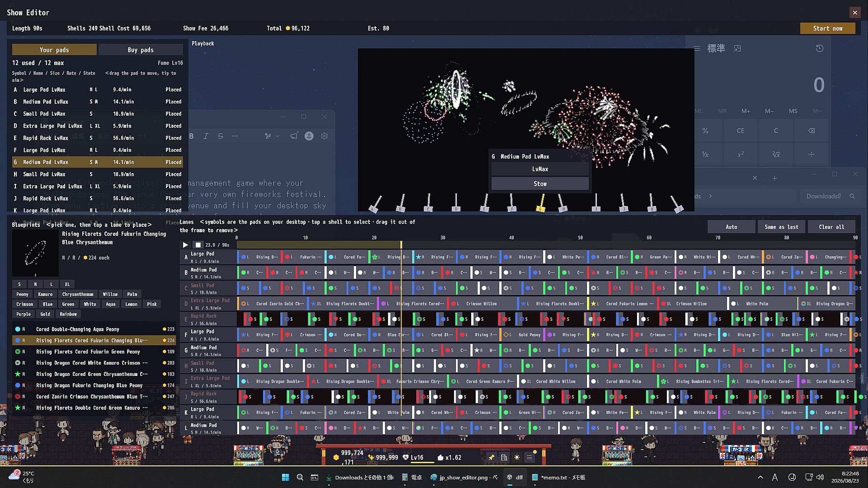Click the Notepad account avatar icon
Screen dimensions: 868x488
(x=309, y=136)
